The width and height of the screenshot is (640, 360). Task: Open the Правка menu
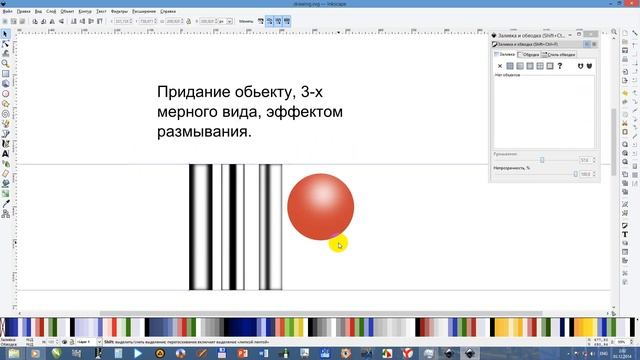[23, 11]
